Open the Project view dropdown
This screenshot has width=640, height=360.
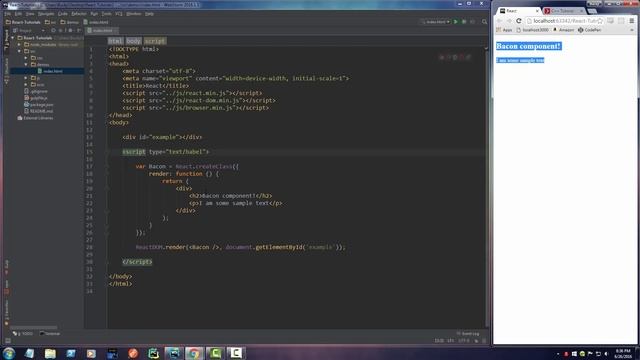point(29,31)
